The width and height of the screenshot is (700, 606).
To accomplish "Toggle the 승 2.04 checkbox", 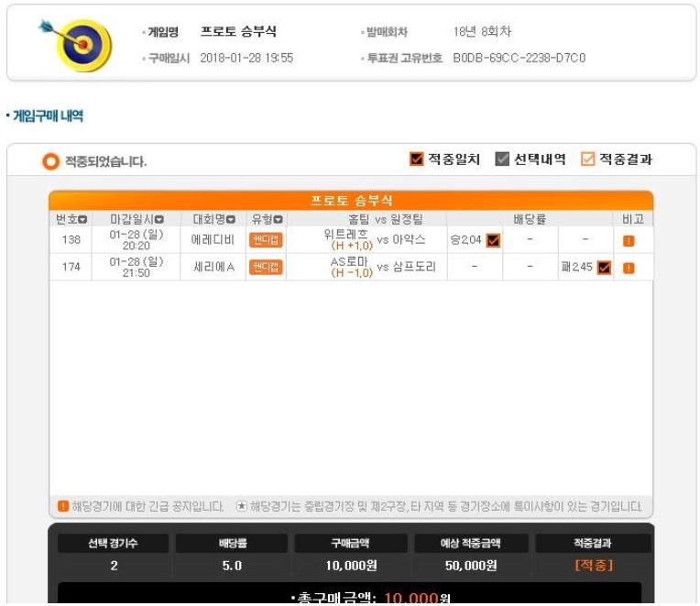I will coord(493,240).
